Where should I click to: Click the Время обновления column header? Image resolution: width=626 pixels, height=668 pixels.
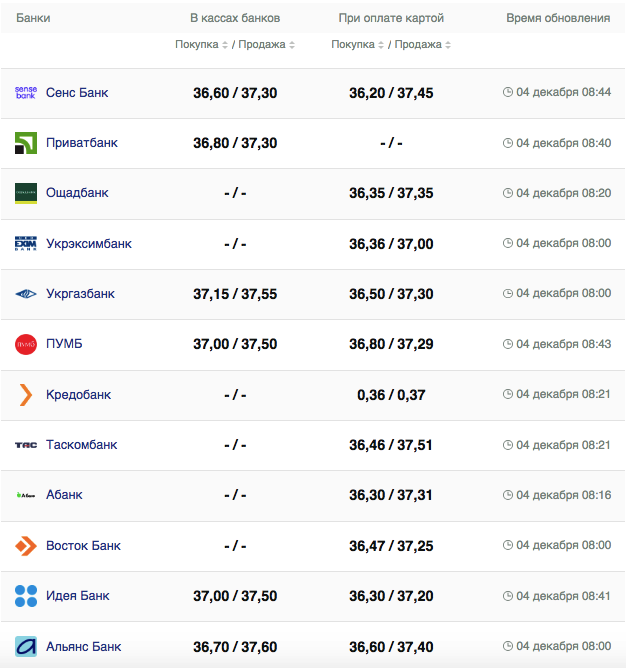tap(558, 18)
